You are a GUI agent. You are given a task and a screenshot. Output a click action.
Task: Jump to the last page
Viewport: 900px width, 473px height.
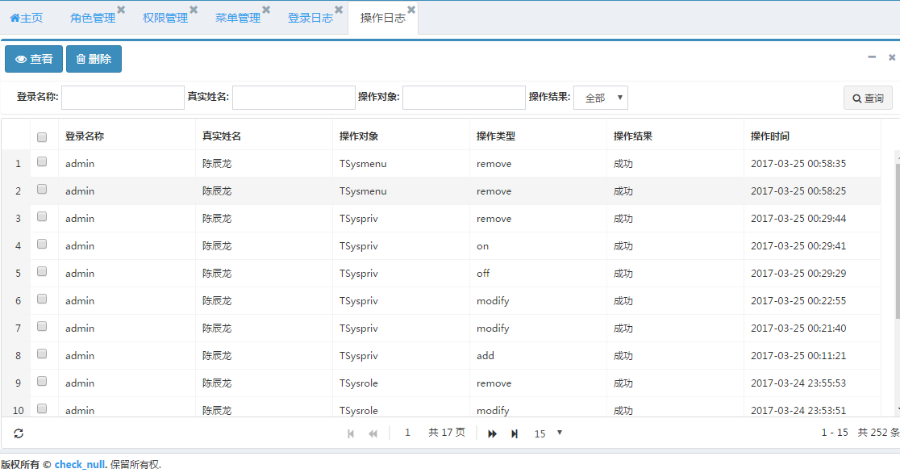tap(515, 434)
